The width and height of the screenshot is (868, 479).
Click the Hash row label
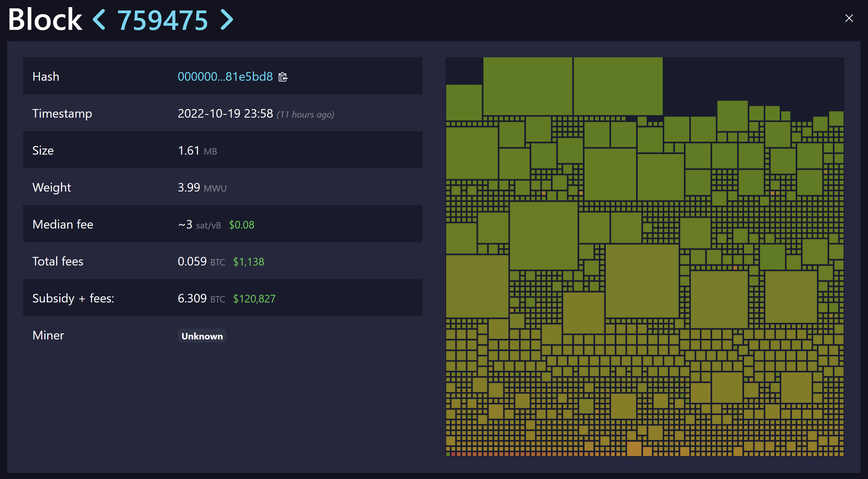pos(46,76)
